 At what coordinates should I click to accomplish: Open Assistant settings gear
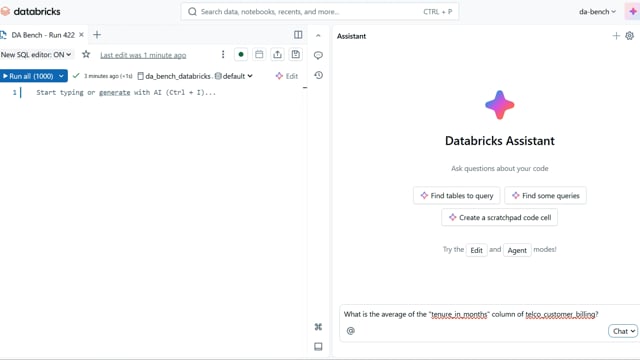pyautogui.click(x=629, y=36)
